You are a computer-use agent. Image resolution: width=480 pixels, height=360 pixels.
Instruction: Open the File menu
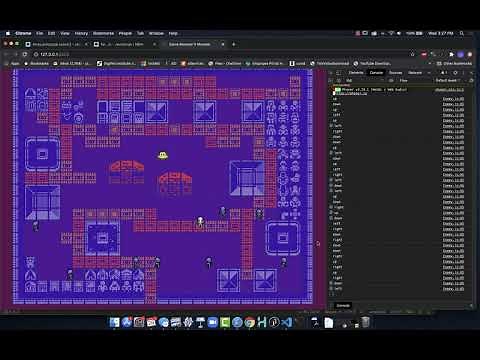[39, 33]
